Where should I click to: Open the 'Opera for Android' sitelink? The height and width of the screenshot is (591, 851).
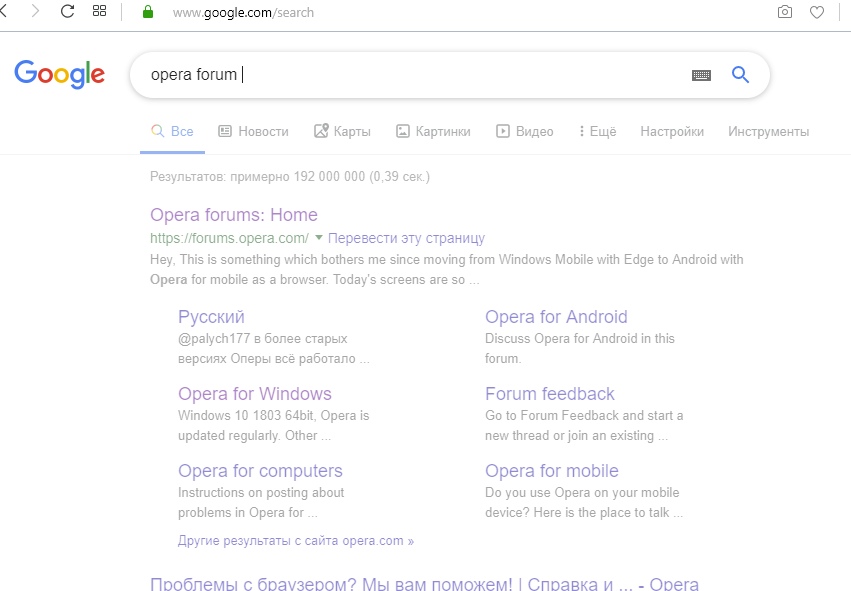556,317
